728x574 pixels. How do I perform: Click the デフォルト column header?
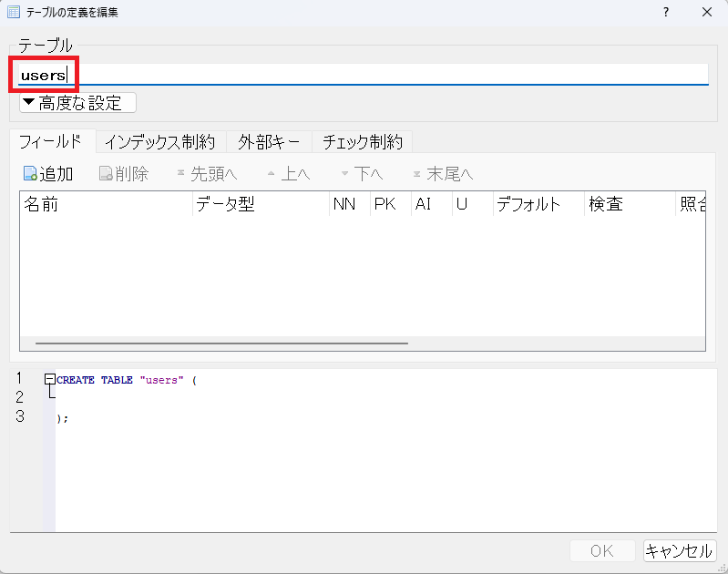point(538,204)
